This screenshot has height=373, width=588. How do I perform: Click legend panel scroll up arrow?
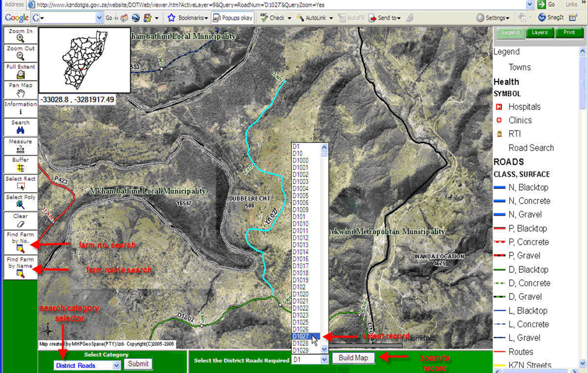(582, 51)
